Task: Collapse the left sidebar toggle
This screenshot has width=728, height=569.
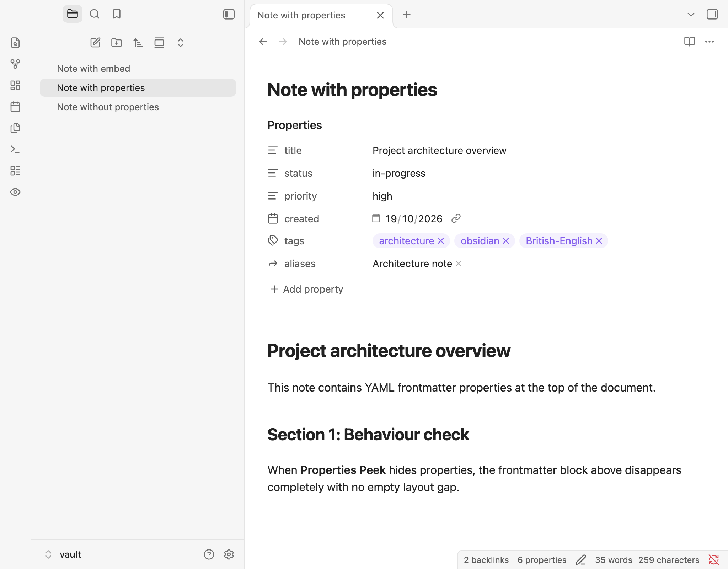Action: 229,14
